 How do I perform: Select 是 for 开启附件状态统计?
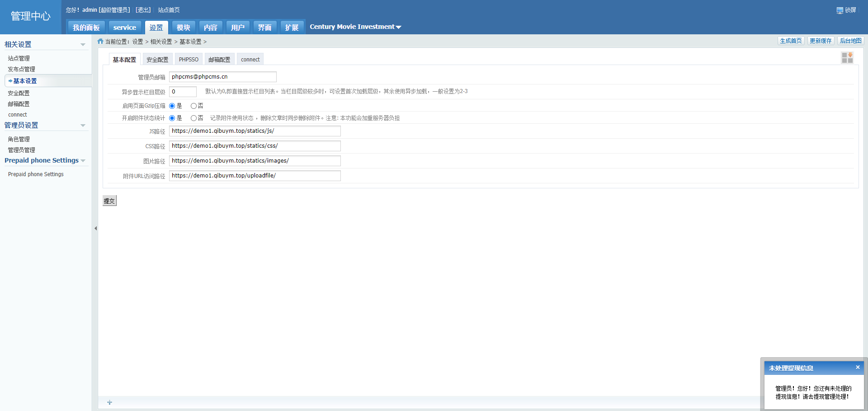click(172, 118)
